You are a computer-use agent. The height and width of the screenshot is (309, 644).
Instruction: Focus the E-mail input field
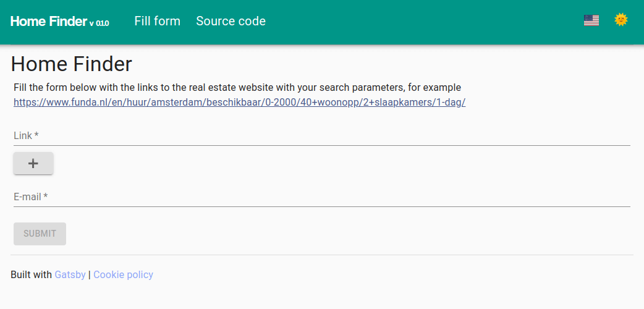coord(321,197)
